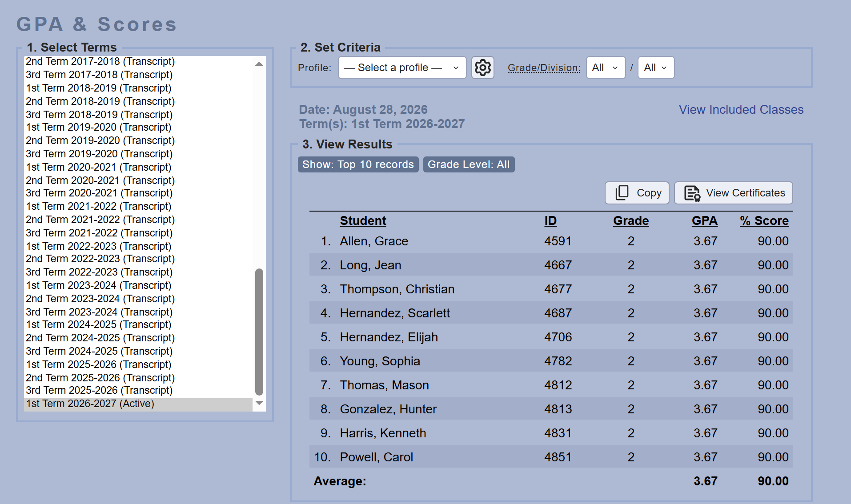Click the Copy icon button
The width and height of the screenshot is (851, 504).
pos(637,193)
